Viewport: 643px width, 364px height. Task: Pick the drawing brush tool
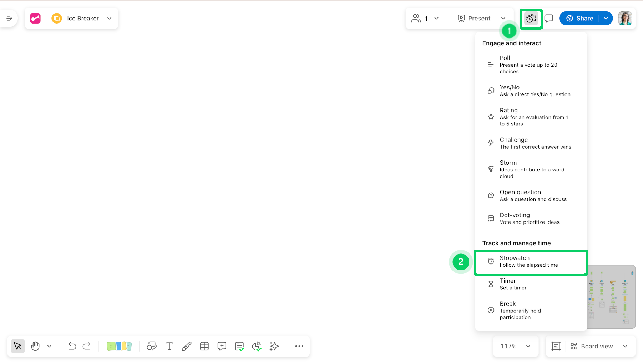point(187,346)
